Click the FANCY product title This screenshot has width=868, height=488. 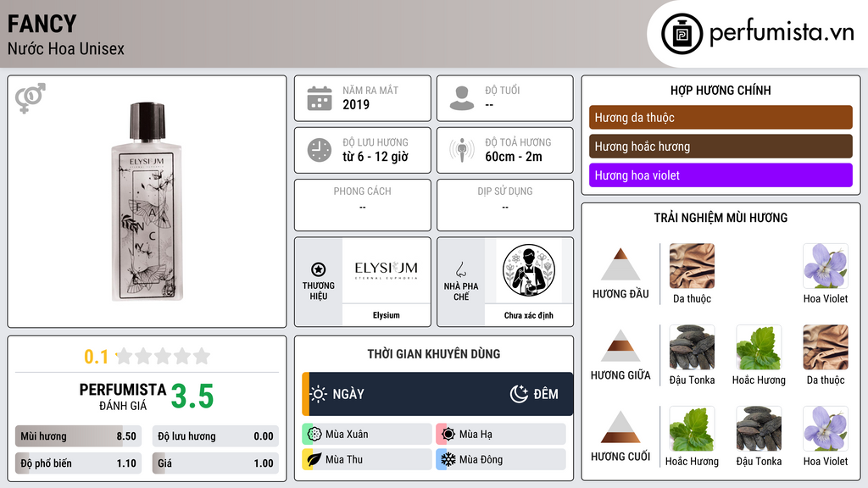click(x=42, y=24)
